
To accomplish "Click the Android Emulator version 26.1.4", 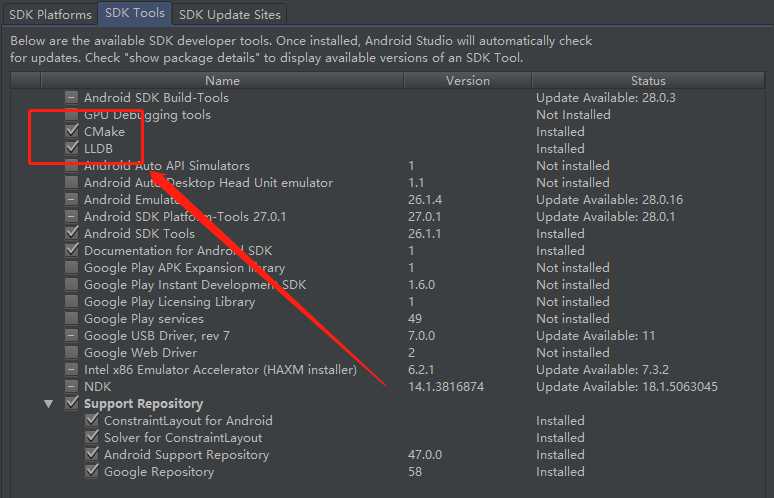I will pyautogui.click(x=425, y=200).
